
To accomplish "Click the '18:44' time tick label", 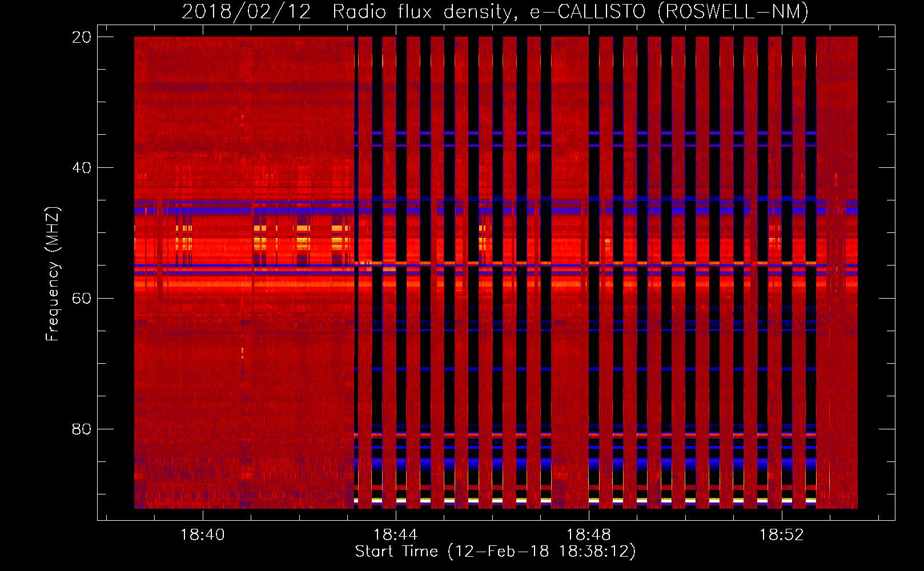I will click(x=395, y=535).
